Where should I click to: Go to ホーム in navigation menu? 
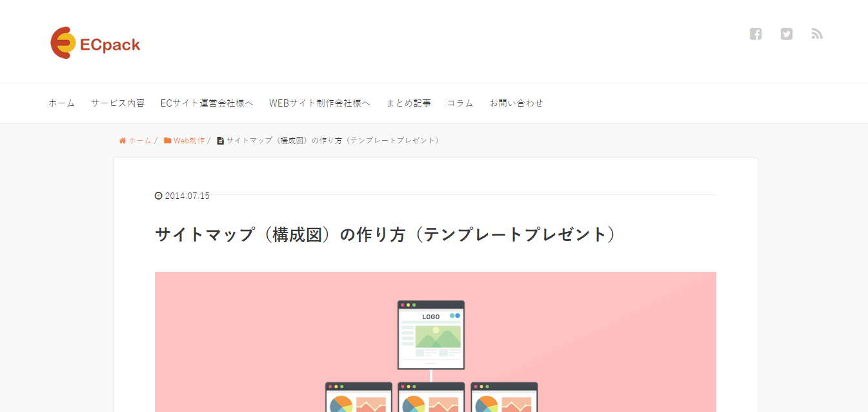click(x=61, y=103)
